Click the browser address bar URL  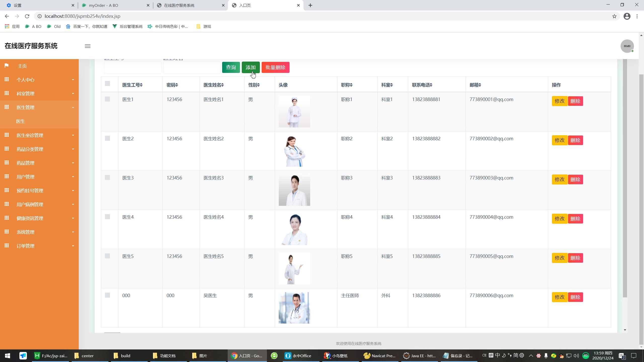click(83, 16)
